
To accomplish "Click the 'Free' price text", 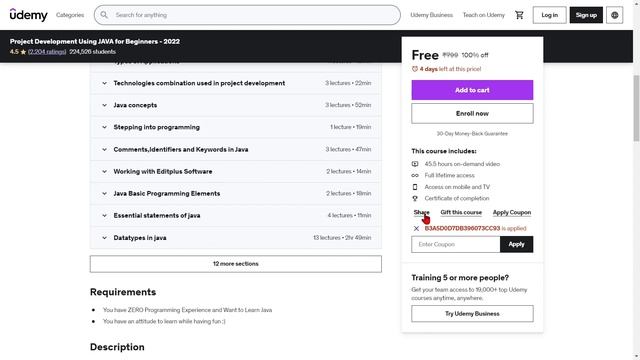I will point(425,55).
